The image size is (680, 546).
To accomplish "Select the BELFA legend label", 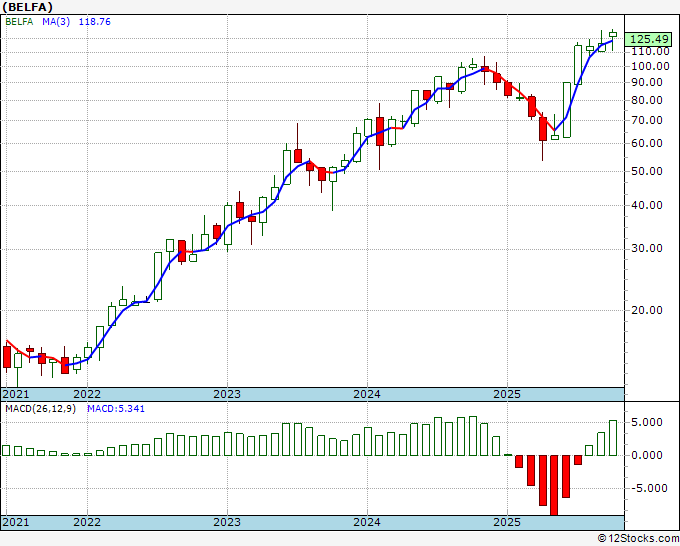I will coord(19,22).
